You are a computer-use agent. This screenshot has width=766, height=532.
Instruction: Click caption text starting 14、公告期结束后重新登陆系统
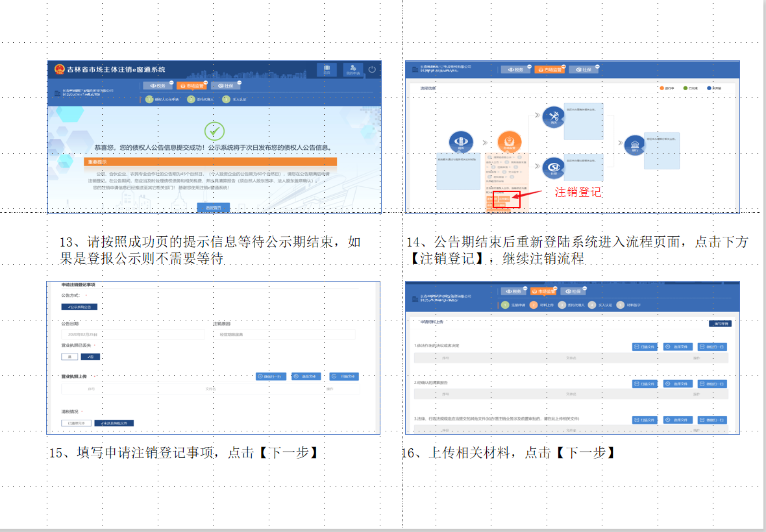pyautogui.click(x=578, y=250)
